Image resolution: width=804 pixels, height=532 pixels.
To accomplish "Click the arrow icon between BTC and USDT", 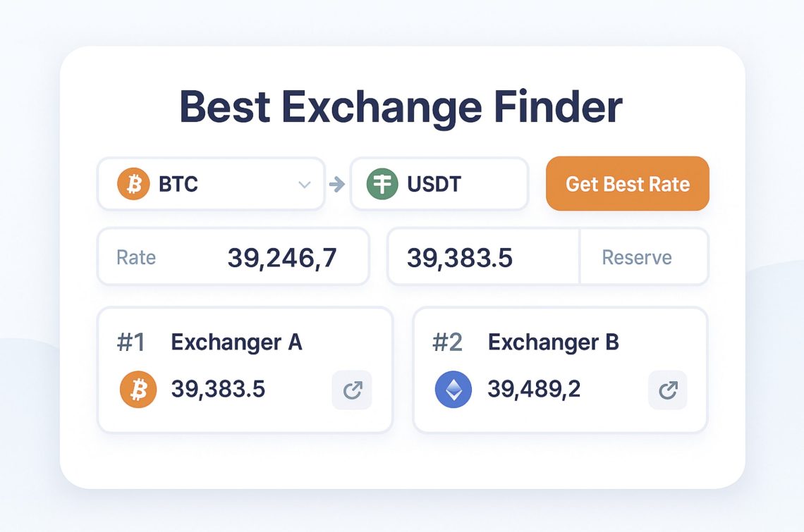I will point(336,184).
